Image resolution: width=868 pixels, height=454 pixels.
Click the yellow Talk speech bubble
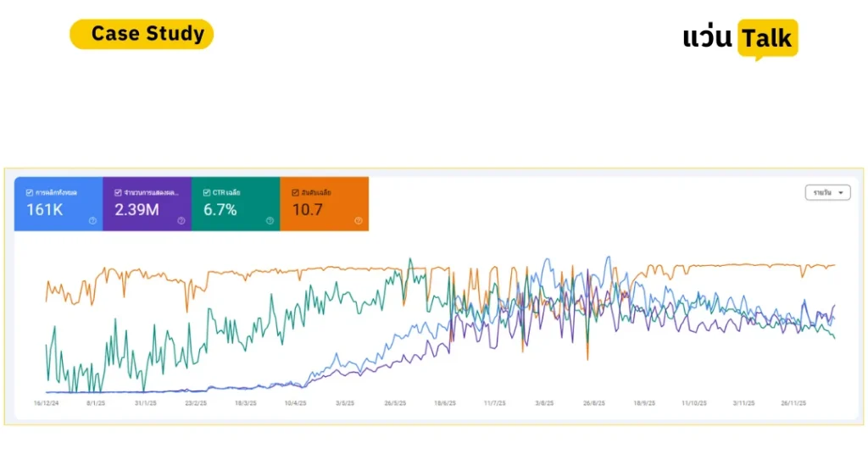pos(768,39)
